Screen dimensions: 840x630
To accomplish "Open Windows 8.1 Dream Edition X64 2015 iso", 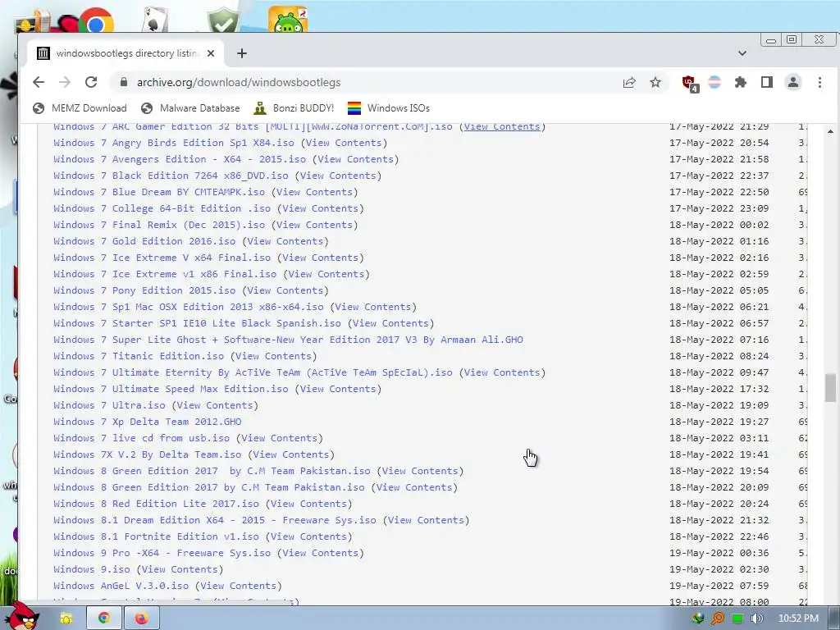I will coord(215,520).
